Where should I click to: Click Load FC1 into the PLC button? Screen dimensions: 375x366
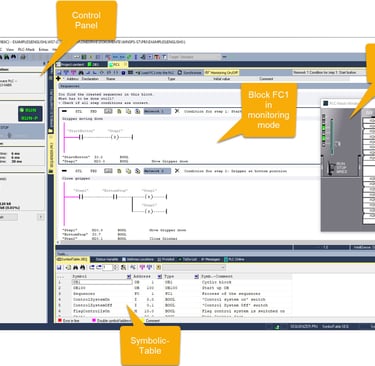(155, 73)
